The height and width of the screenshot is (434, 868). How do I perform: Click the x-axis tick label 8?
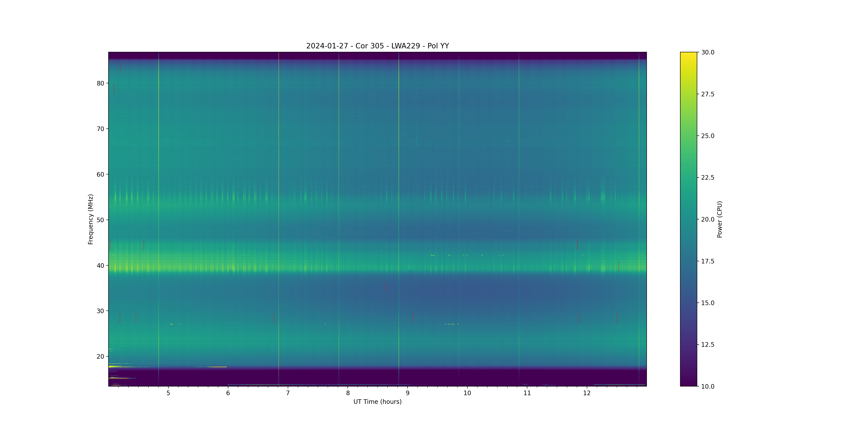[x=348, y=393]
